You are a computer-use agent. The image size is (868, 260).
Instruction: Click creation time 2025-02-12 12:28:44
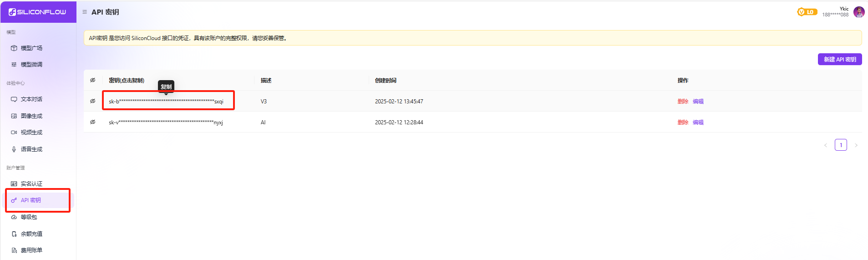click(399, 122)
